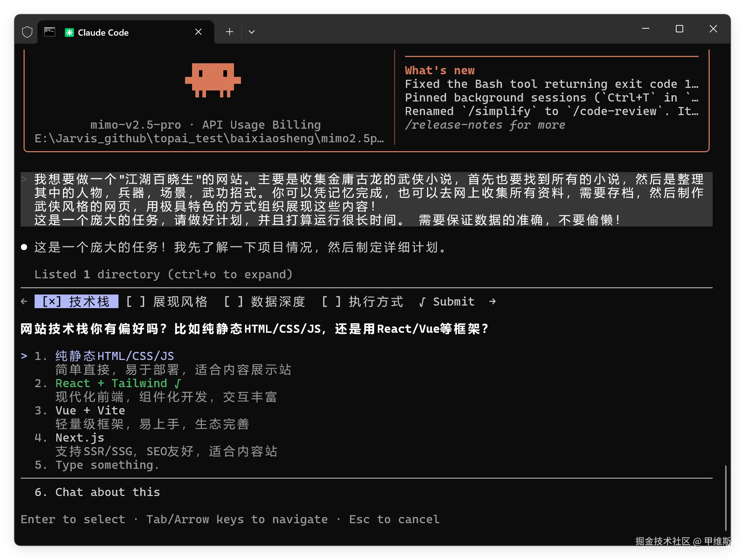
Task: Go to next question with right arrow
Action: coord(492,302)
